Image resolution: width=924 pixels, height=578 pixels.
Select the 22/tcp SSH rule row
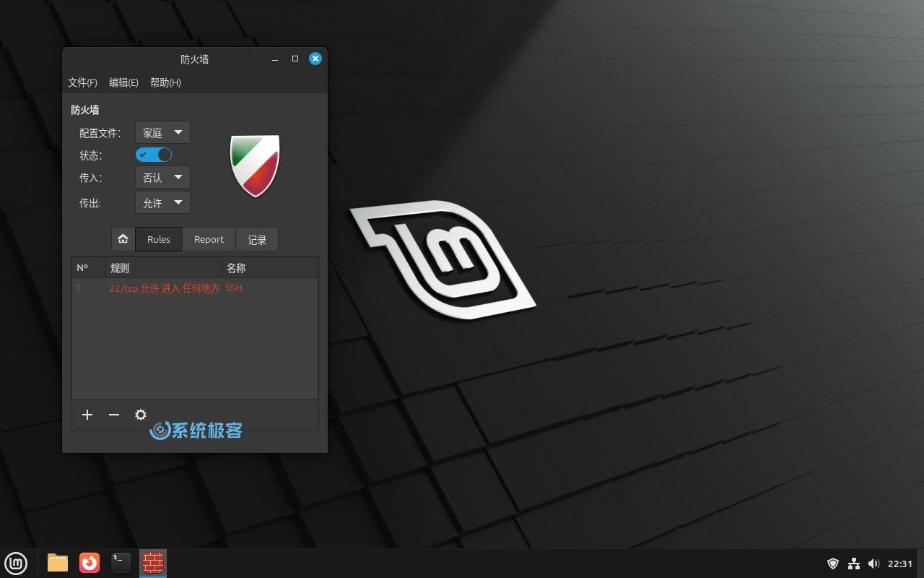pos(195,288)
